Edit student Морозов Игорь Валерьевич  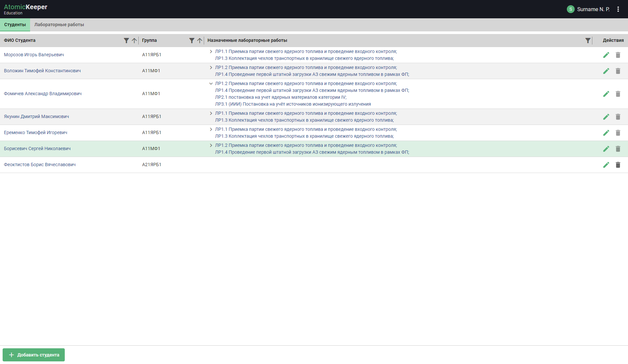(x=606, y=55)
